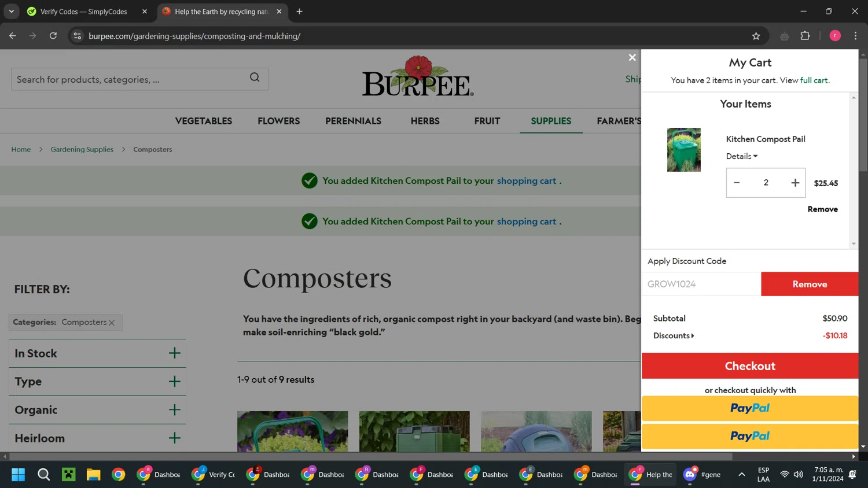Expand the Details dropdown for Kitchen Compost Pail
Viewport: 868px width, 488px height.
[x=741, y=156]
